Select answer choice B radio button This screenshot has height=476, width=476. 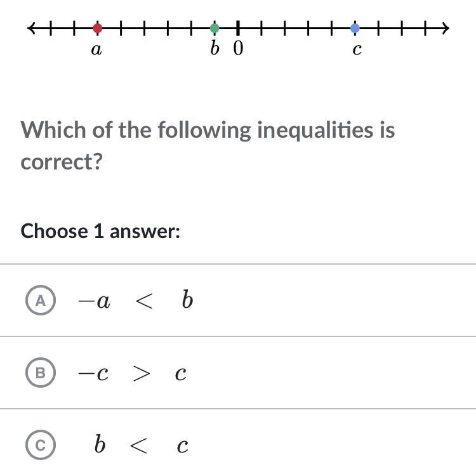tap(41, 373)
